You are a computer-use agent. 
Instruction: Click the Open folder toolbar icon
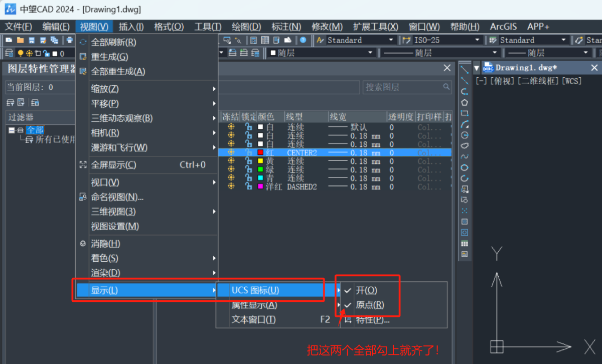coord(20,40)
